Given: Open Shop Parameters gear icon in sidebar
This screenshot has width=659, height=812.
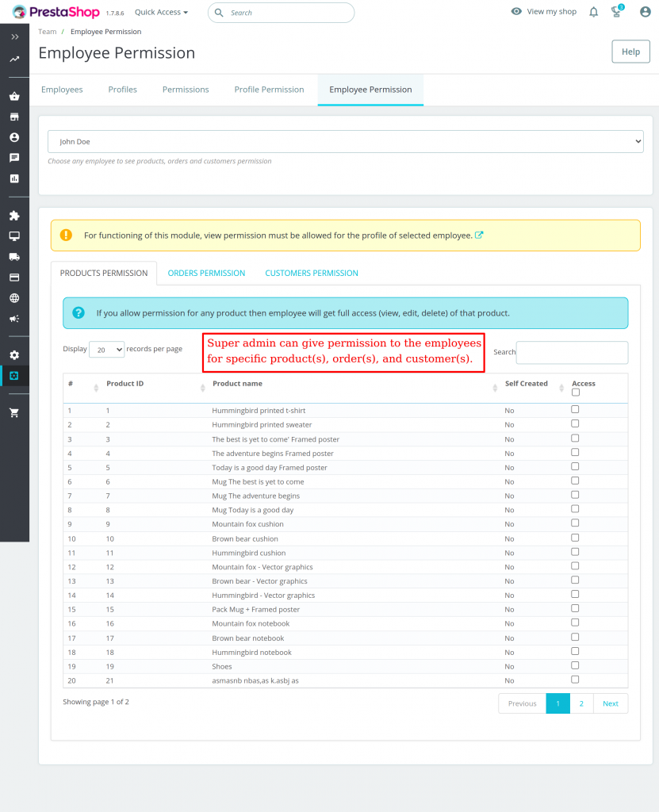Looking at the screenshot, I should (x=14, y=355).
